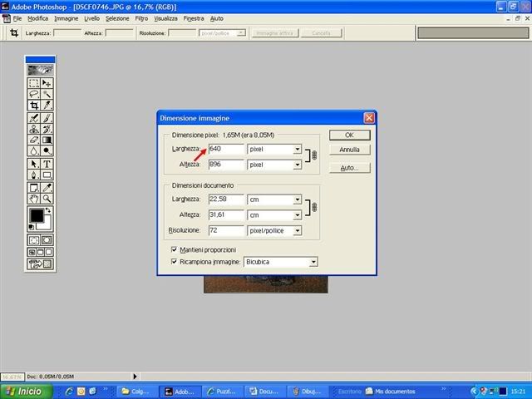Select the Eraser tool
The image size is (532, 399).
(x=33, y=140)
